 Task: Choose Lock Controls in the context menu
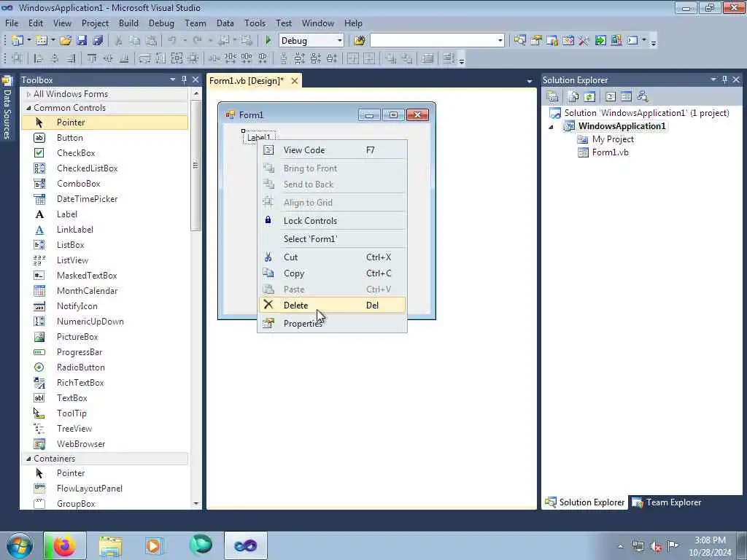332,220
